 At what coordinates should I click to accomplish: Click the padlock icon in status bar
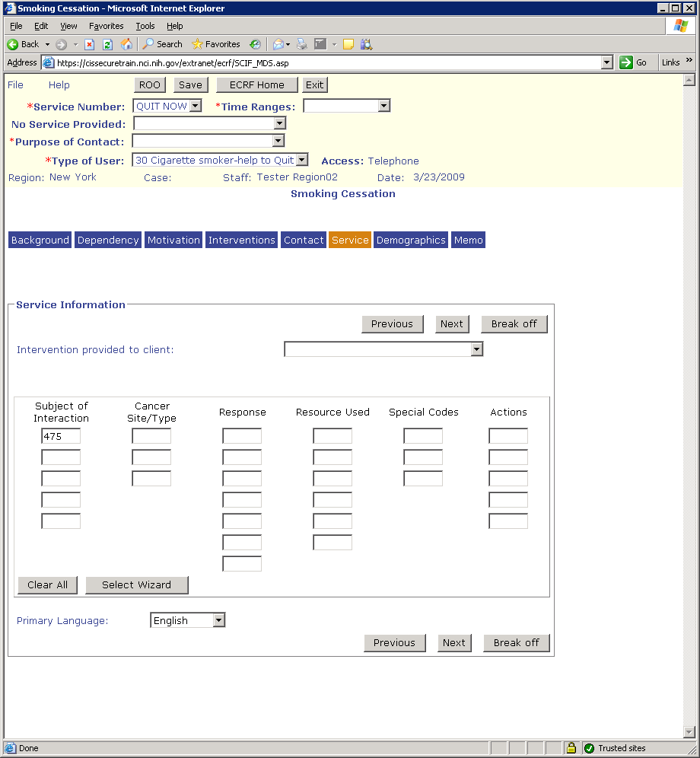[571, 748]
